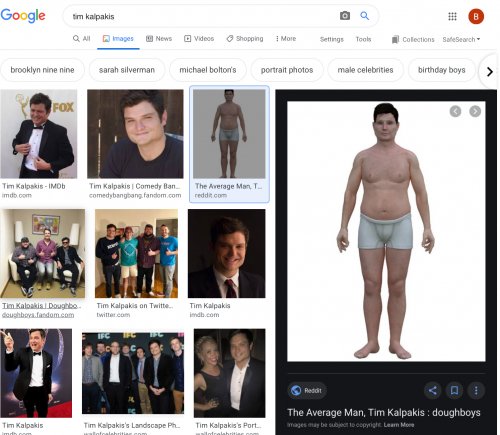Open the Collections link
Image resolution: width=500 pixels, height=435 pixels.
[413, 39]
